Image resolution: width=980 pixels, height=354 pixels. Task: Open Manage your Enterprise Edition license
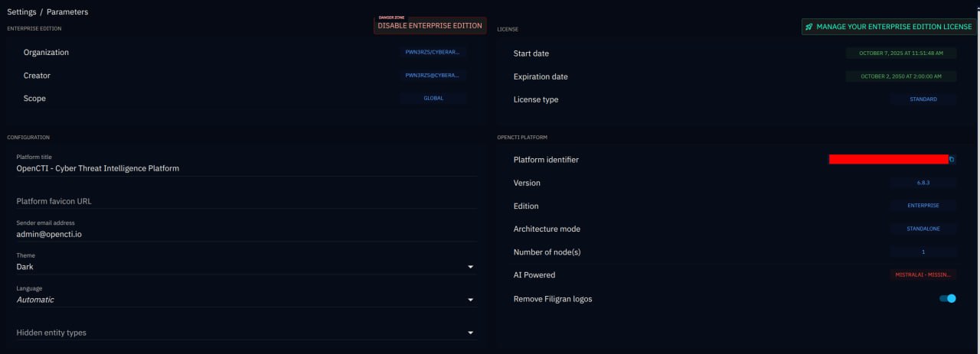tap(889, 27)
